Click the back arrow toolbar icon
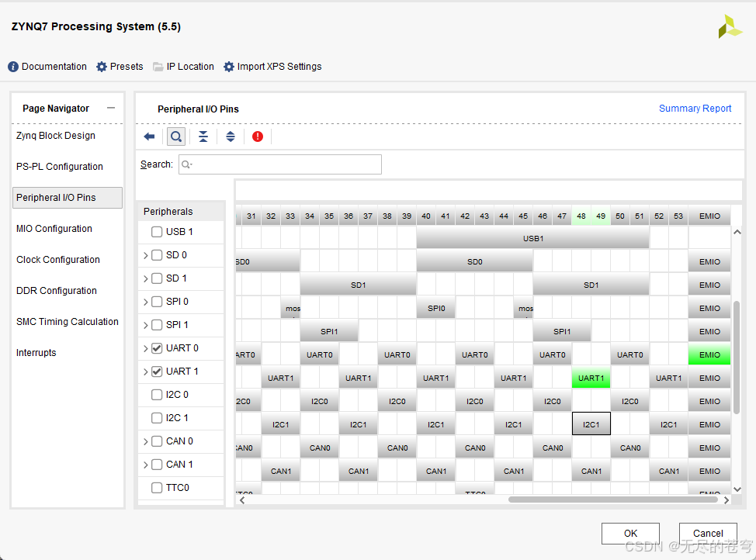This screenshot has height=560, width=756. pos(150,137)
